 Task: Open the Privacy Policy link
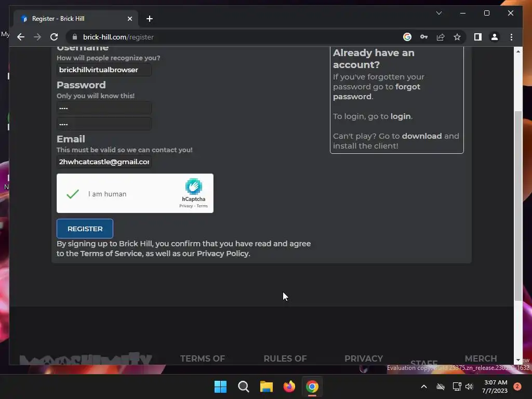click(223, 254)
